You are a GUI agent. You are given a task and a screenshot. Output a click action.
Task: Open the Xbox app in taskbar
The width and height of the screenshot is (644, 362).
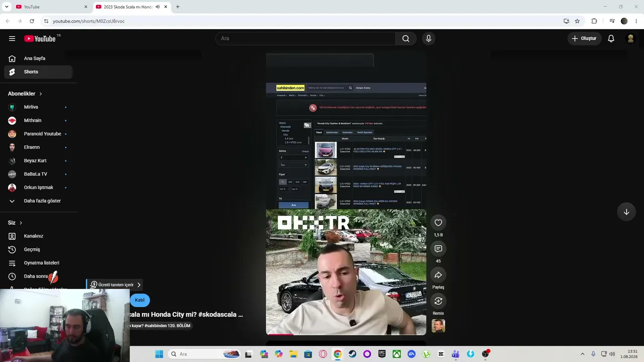[x=397, y=354]
